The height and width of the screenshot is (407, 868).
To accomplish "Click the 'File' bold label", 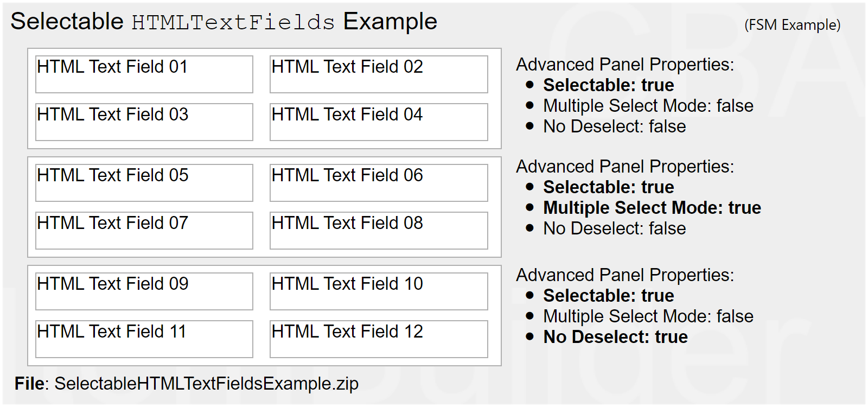I will pos(29,384).
